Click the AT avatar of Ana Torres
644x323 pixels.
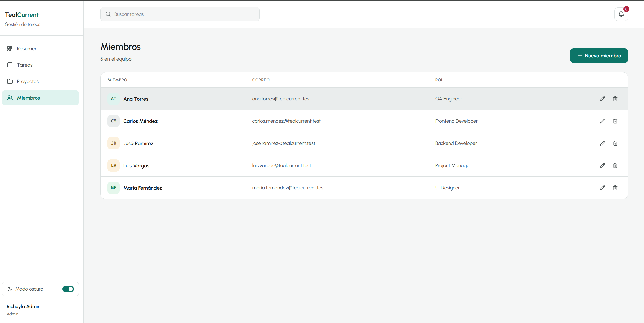coord(114,99)
